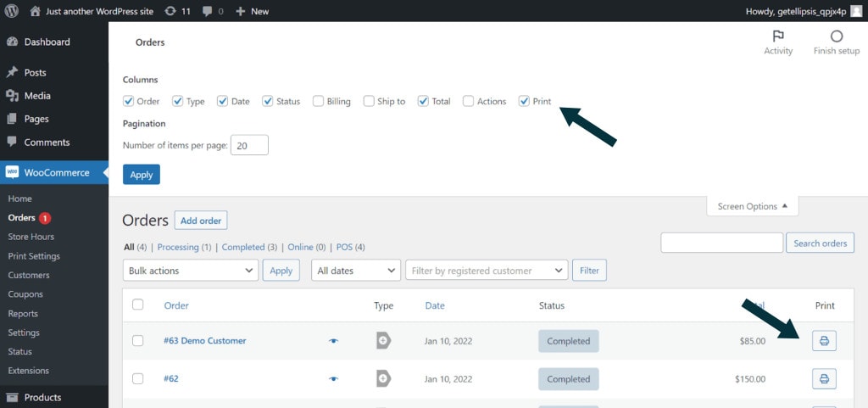868x408 pixels.
Task: Open the Bulk actions dropdown
Action: (x=190, y=271)
